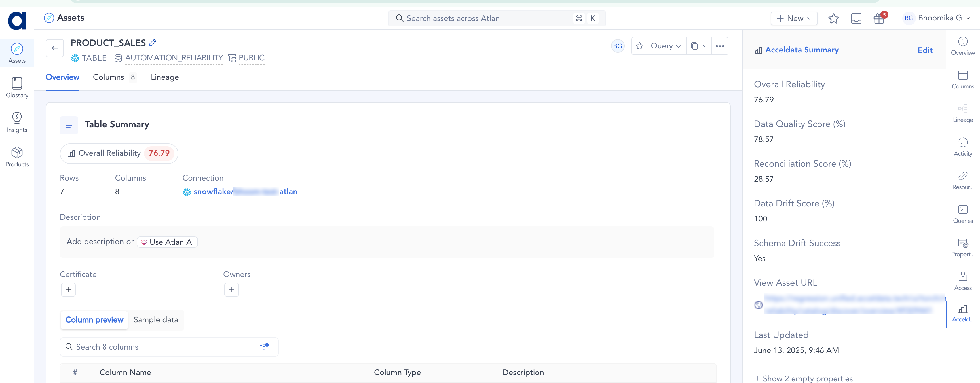Click the copy icon button
Viewport: 980px width, 383px height.
coord(694,46)
